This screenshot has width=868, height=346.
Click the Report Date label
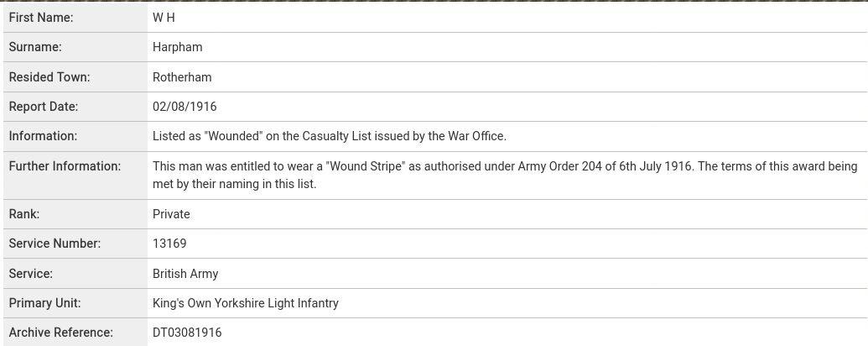tap(43, 107)
